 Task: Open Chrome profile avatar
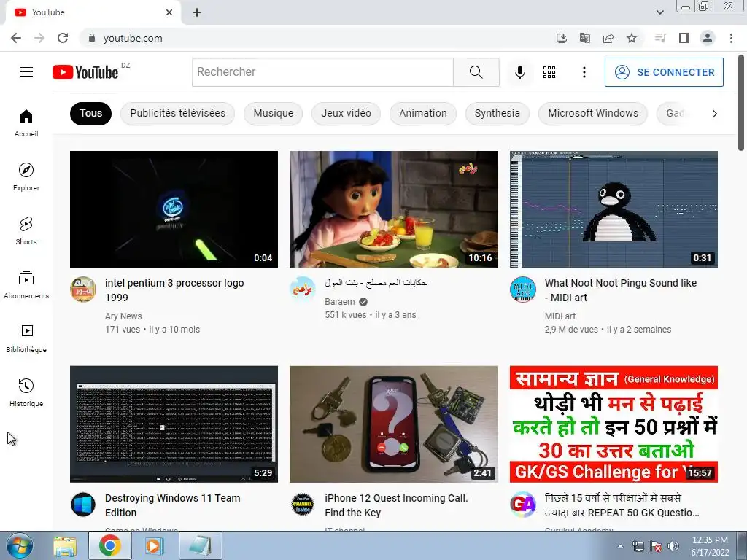click(708, 38)
